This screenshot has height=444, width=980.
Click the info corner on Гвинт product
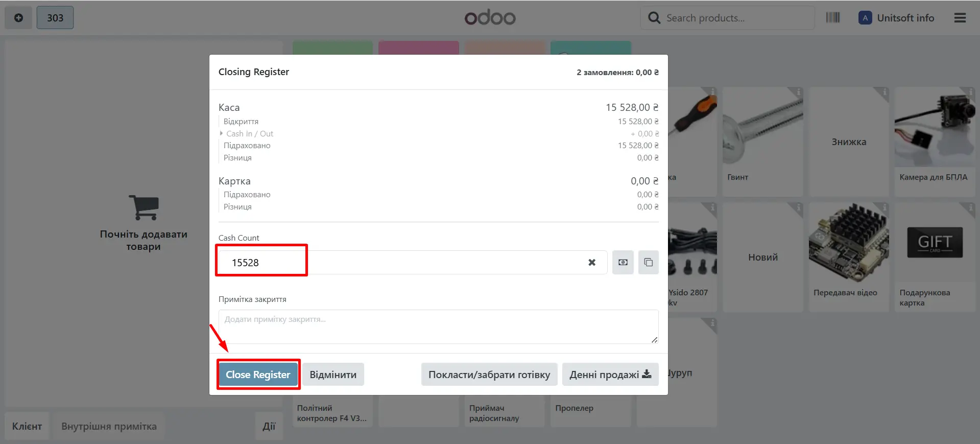tap(798, 92)
